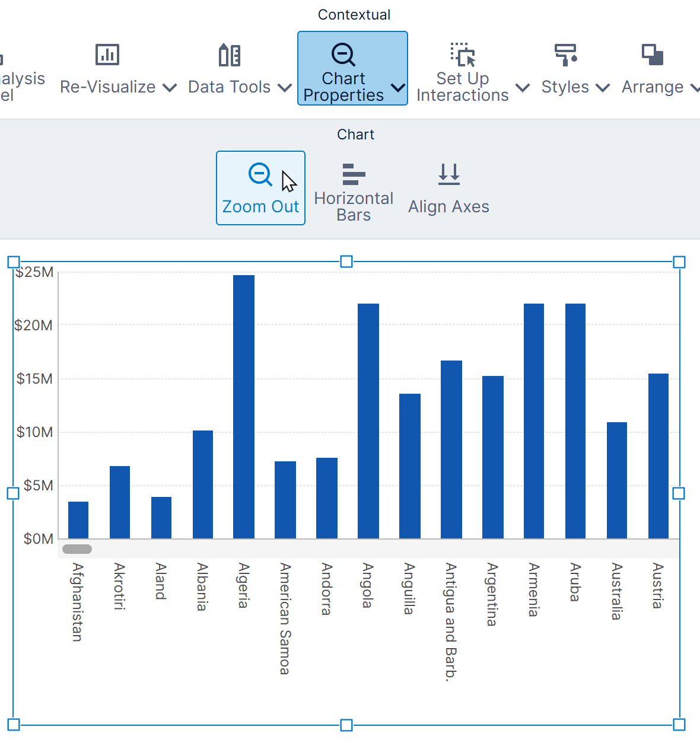700x743 pixels.
Task: Click the Arrange layers icon
Action: (x=653, y=55)
